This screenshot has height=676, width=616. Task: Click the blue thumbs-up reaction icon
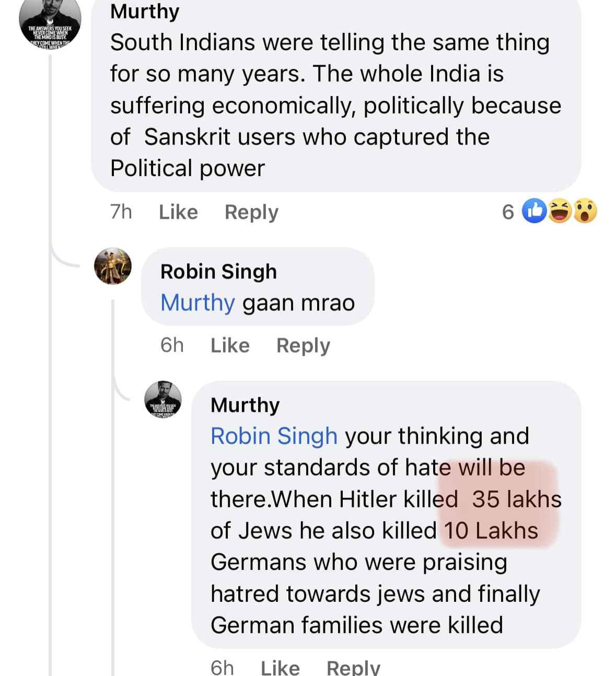(534, 211)
